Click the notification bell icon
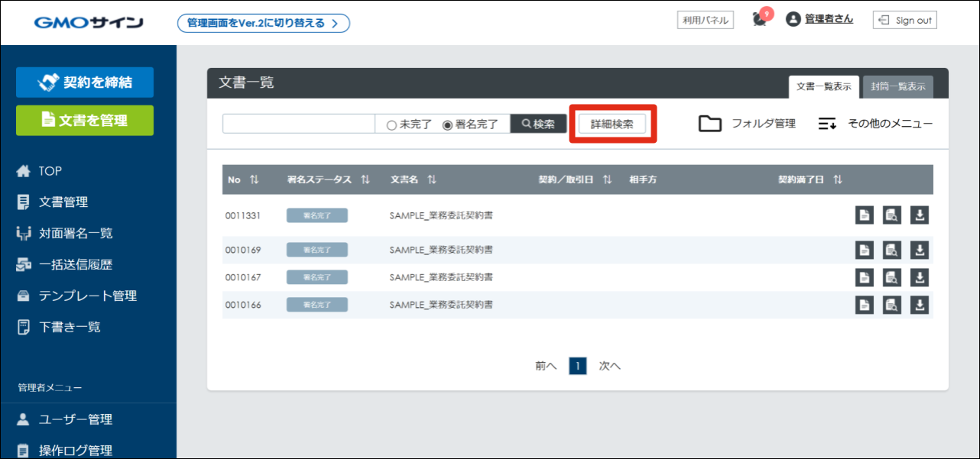980x459 pixels. click(x=759, y=20)
